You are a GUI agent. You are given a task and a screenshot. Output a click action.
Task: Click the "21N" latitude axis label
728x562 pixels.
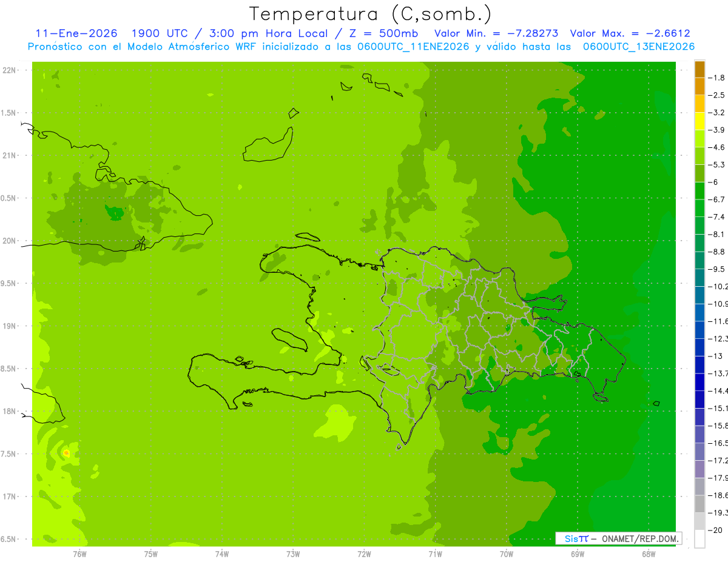9,155
